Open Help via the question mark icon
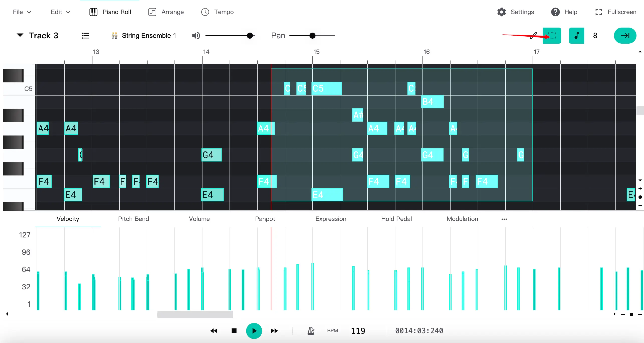The width and height of the screenshot is (644, 343). [555, 12]
